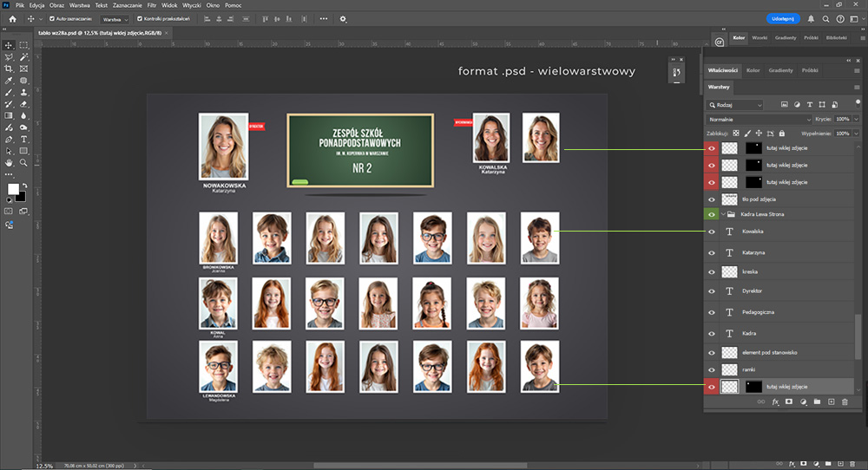868x470 pixels.
Task: Lock all layer attributes padlock icon
Action: click(x=782, y=134)
